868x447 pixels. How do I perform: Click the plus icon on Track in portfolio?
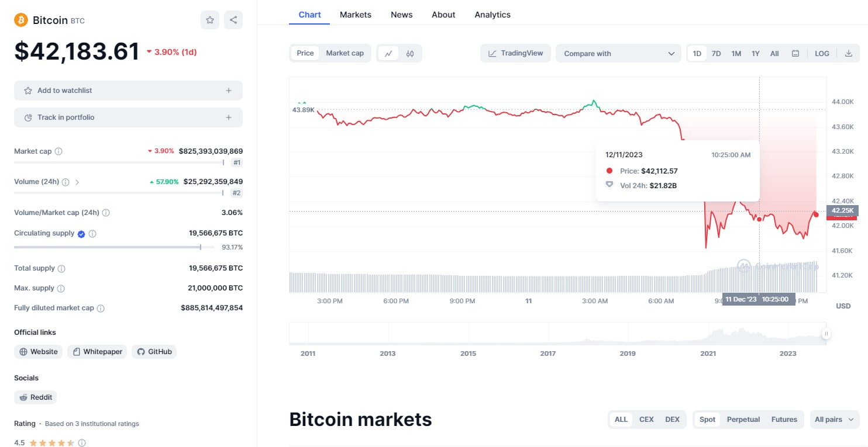pos(229,117)
